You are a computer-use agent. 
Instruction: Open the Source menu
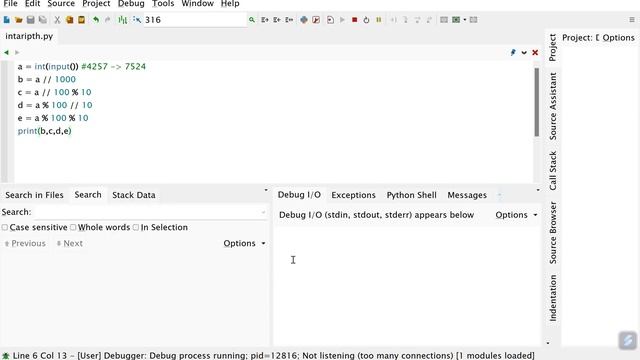click(x=61, y=4)
